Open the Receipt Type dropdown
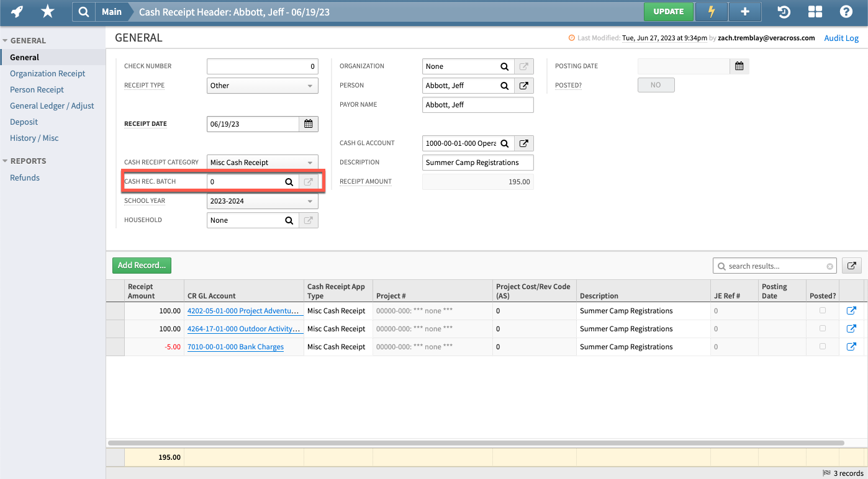 [309, 85]
